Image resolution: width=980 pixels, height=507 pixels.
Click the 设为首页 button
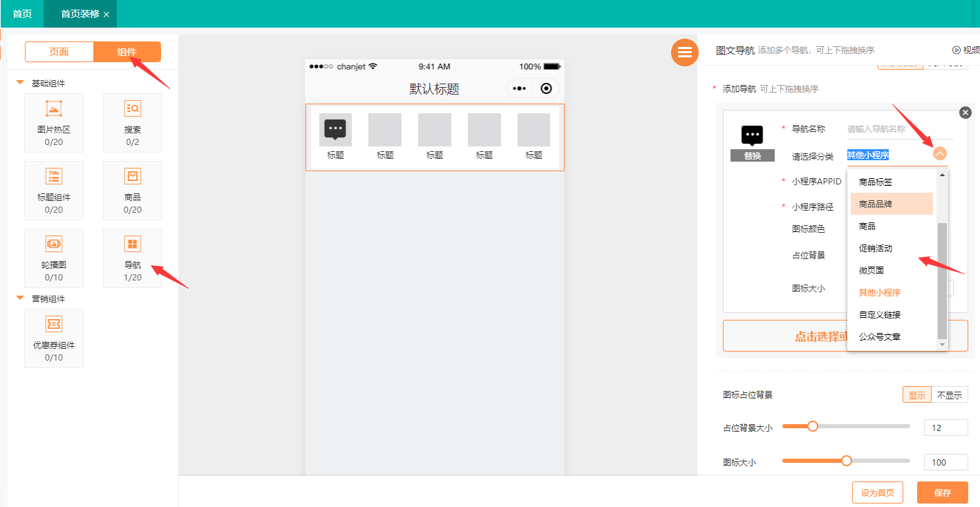coord(877,492)
